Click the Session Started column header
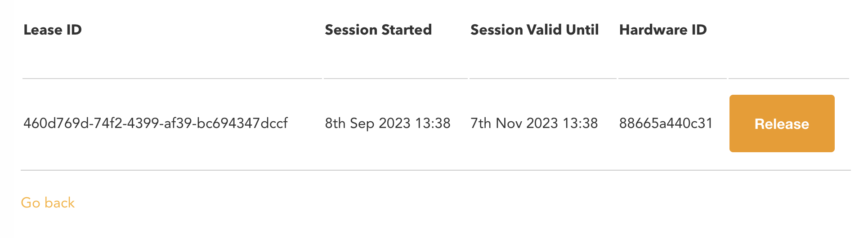 [378, 30]
